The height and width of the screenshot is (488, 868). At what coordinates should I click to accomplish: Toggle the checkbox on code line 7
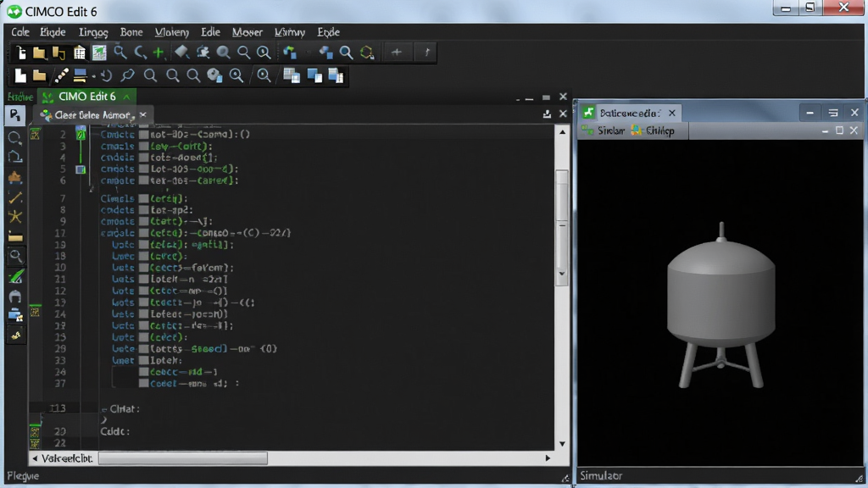(143, 198)
